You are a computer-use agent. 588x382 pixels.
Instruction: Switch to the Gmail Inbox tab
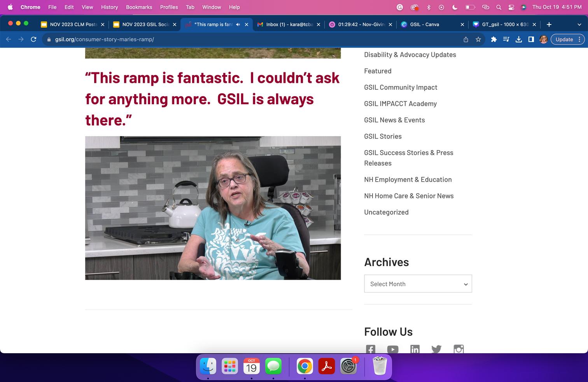[289, 25]
